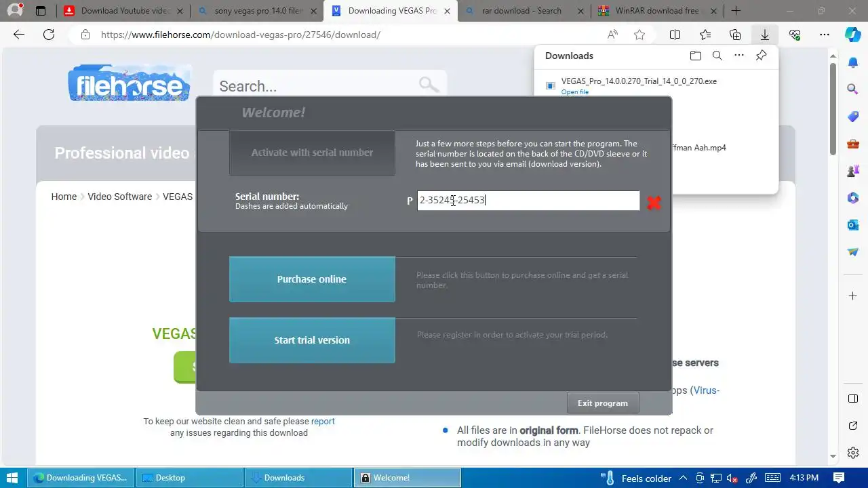Clear serial number with red X
Viewport: 868px width, 488px height.
point(654,203)
